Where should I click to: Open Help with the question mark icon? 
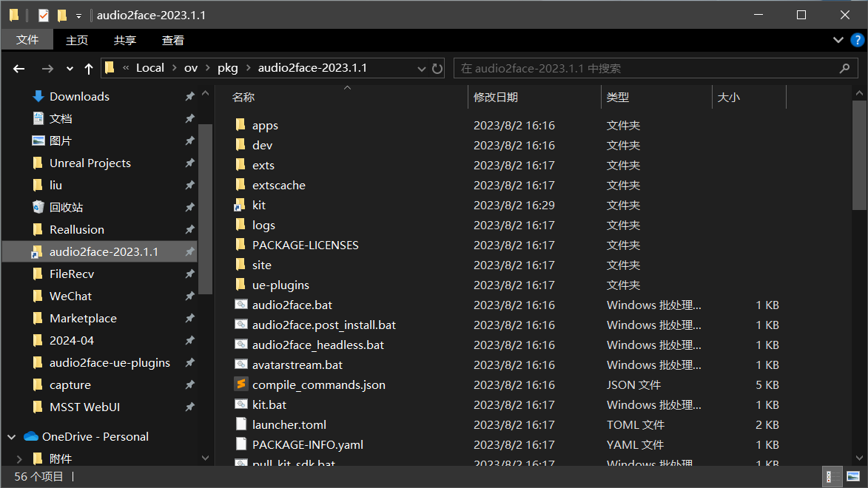(857, 40)
